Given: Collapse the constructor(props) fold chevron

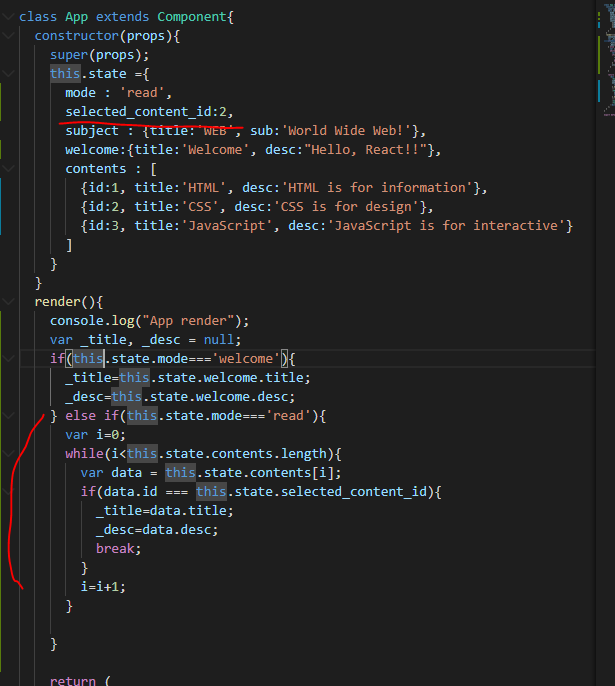Looking at the screenshot, I should point(8,35).
